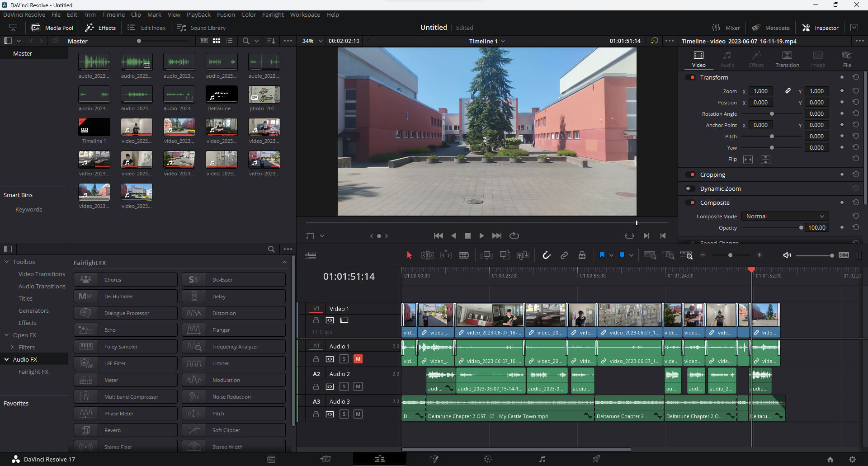Image resolution: width=868 pixels, height=466 pixels.
Task: Click the Custom Zoom icon
Action: point(686,255)
